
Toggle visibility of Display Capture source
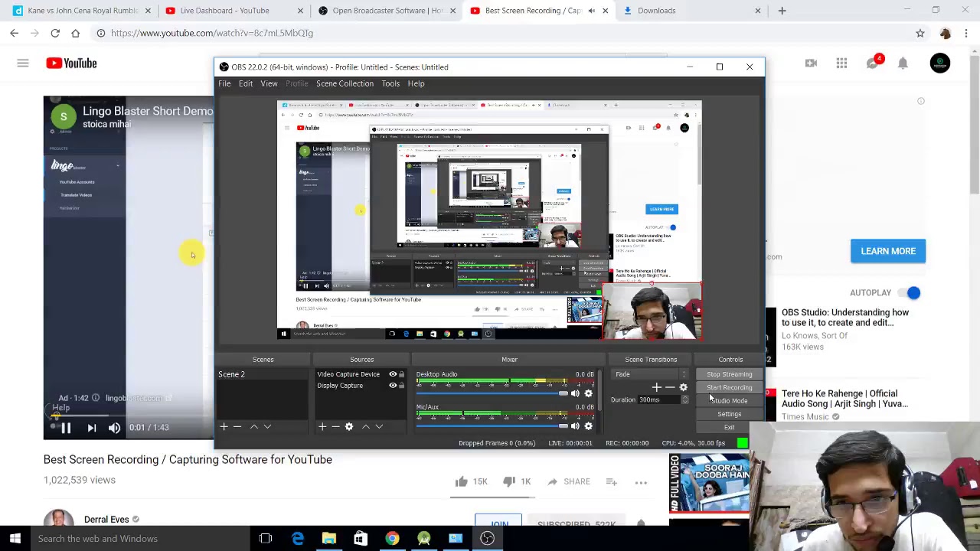393,386
